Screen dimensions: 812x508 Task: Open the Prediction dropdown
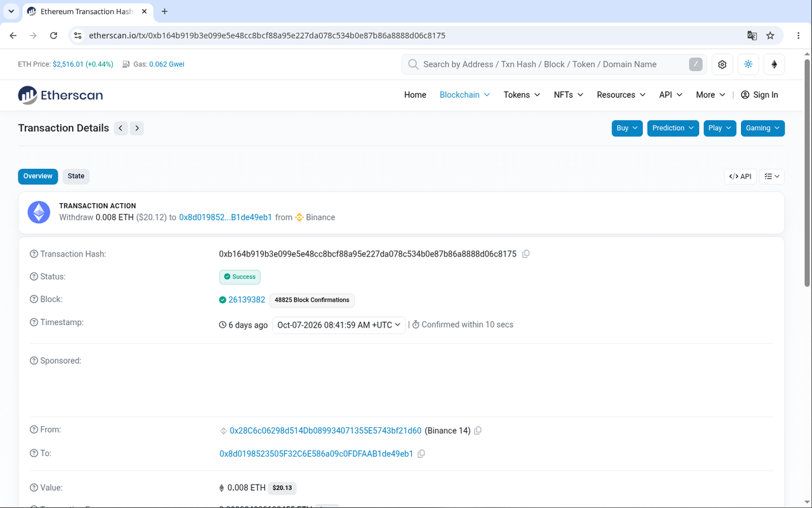click(673, 128)
